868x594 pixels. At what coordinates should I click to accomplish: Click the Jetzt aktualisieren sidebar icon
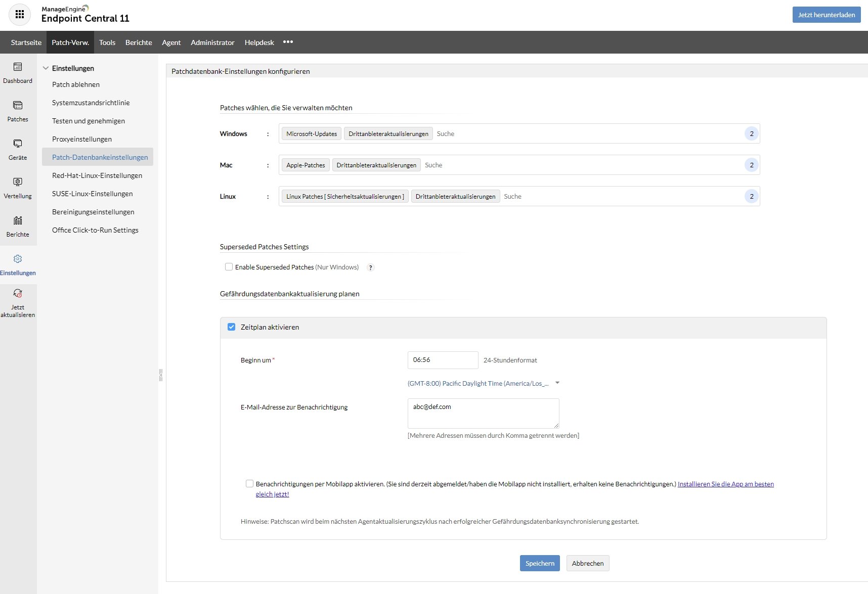tap(18, 302)
